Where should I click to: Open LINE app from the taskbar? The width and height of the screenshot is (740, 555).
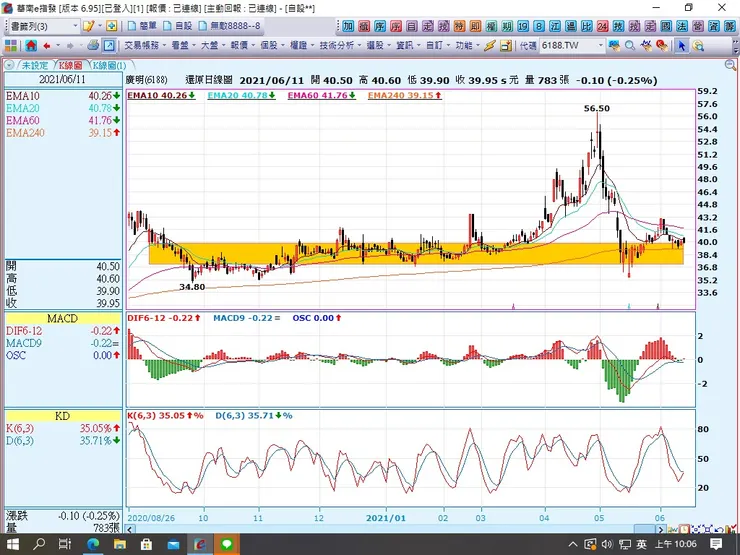click(227, 545)
